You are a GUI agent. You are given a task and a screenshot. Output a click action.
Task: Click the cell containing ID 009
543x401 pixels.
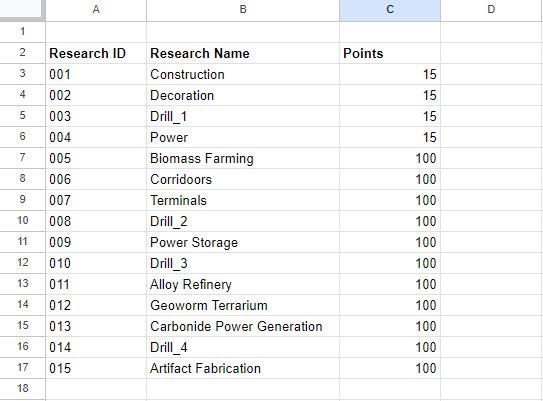pyautogui.click(x=96, y=242)
